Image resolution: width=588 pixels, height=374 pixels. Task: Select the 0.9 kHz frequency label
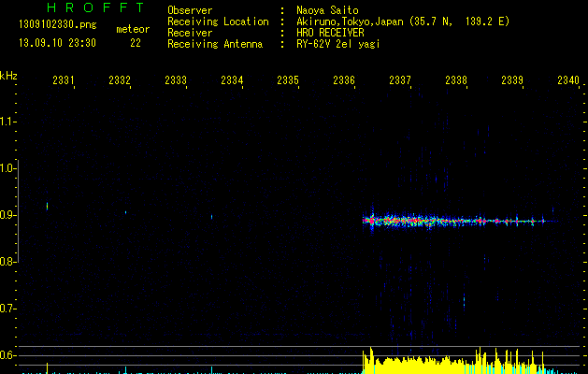[x=8, y=215]
